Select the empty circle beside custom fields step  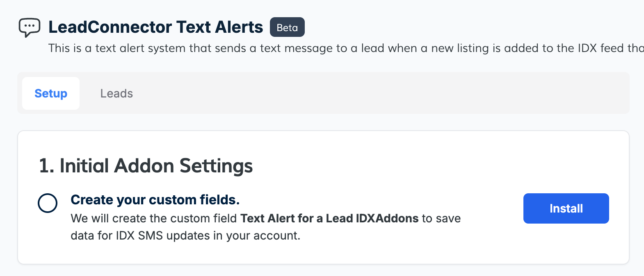tap(48, 203)
